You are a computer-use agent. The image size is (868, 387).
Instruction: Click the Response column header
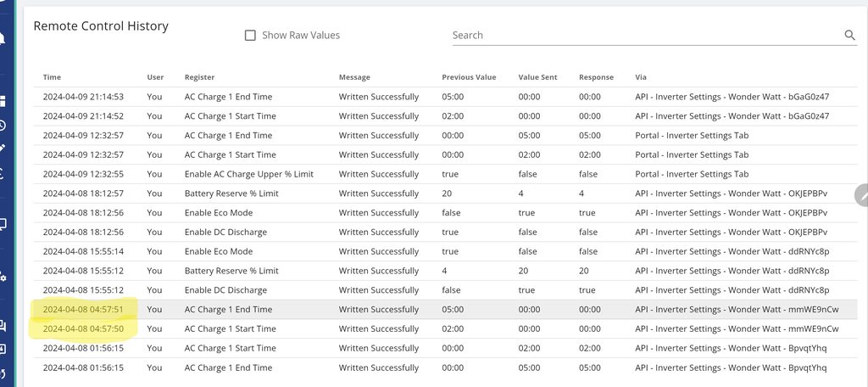click(x=596, y=77)
